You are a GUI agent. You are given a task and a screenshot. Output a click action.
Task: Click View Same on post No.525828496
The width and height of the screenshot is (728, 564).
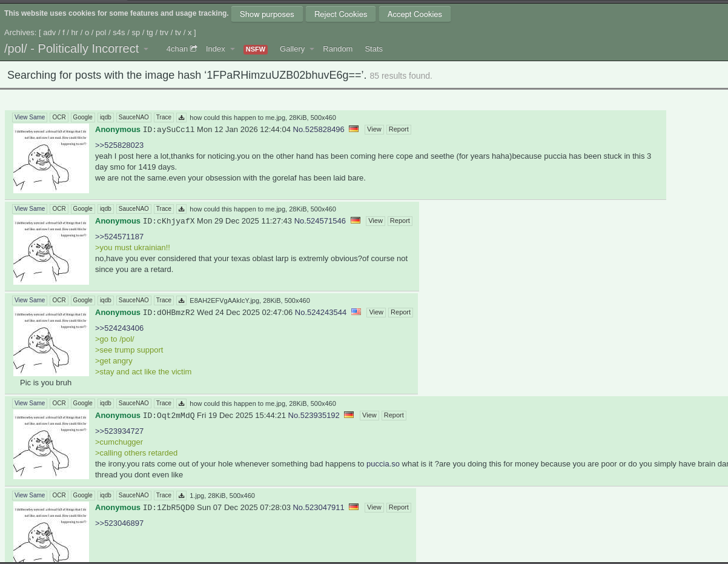coord(30,118)
